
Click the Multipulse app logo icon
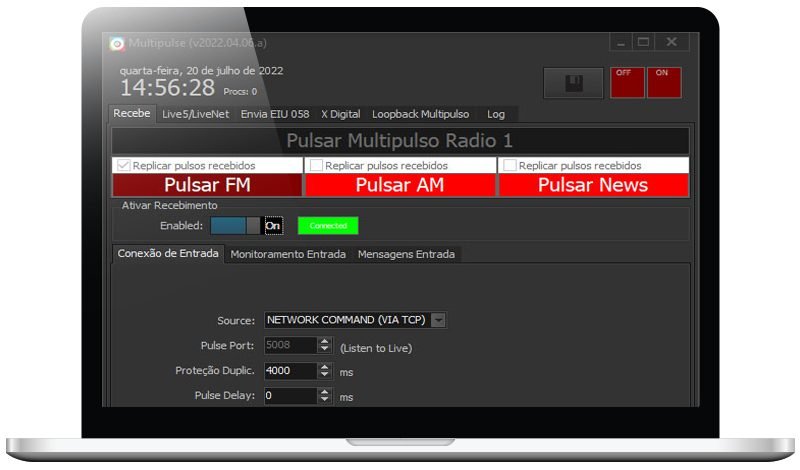(117, 44)
